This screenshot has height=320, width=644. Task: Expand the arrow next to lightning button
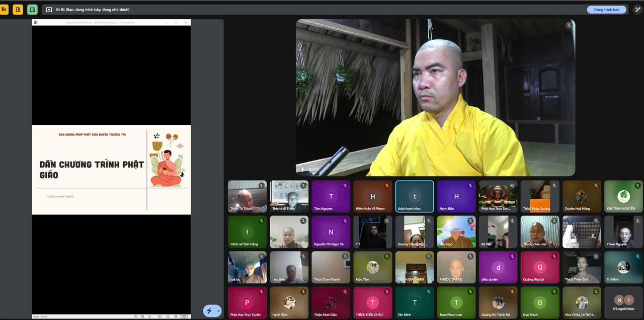[x=218, y=311]
